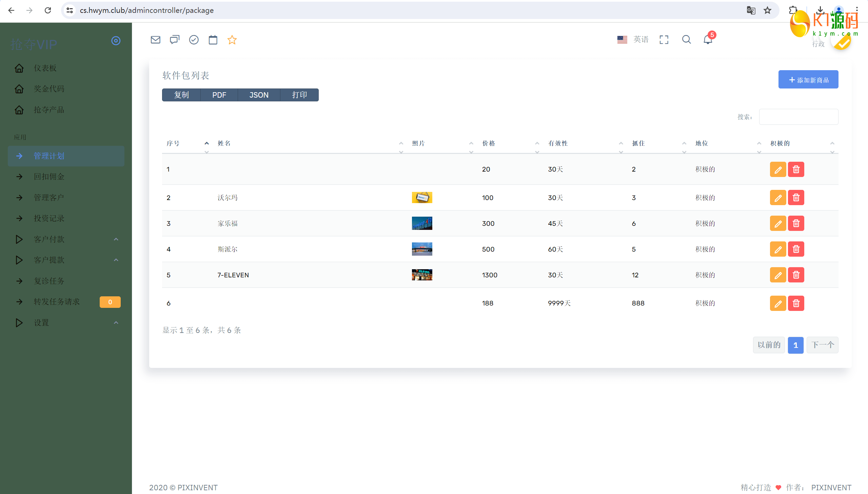Screen dimensions: 868x494
Task: Open the mail envelope icon in top toolbar
Action: (155, 40)
